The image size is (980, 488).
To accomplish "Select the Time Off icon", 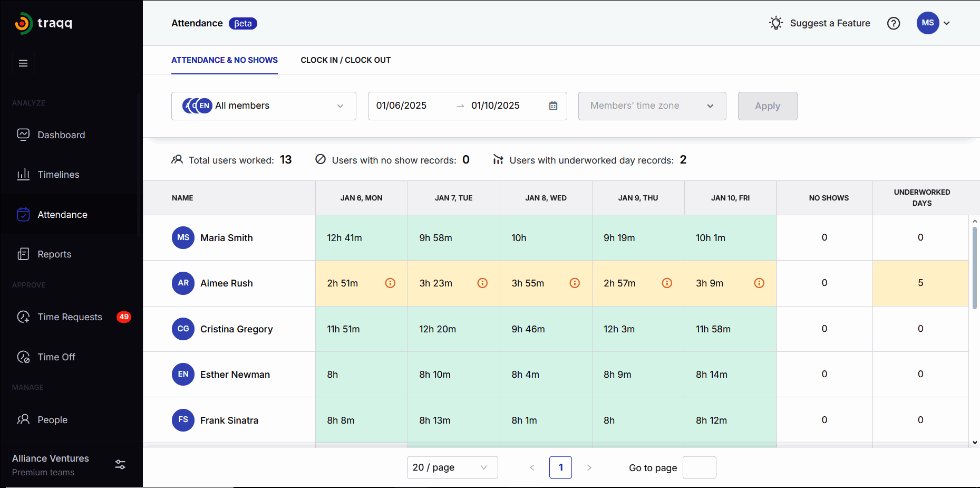I will tap(23, 357).
